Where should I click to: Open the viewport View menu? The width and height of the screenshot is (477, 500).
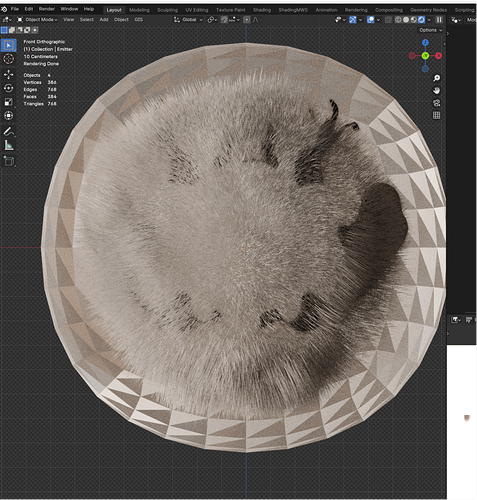[69, 20]
